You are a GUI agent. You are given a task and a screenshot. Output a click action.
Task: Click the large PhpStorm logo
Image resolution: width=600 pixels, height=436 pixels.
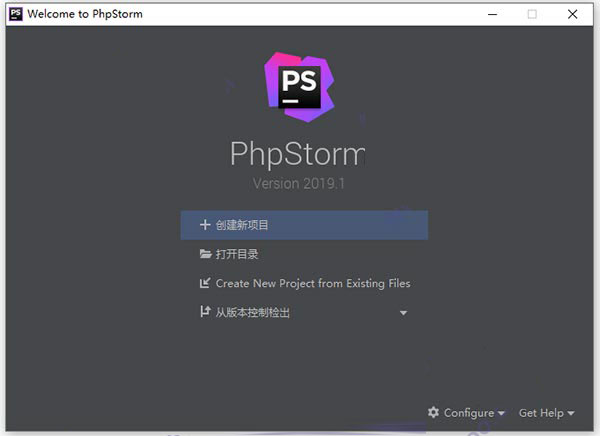(x=299, y=87)
